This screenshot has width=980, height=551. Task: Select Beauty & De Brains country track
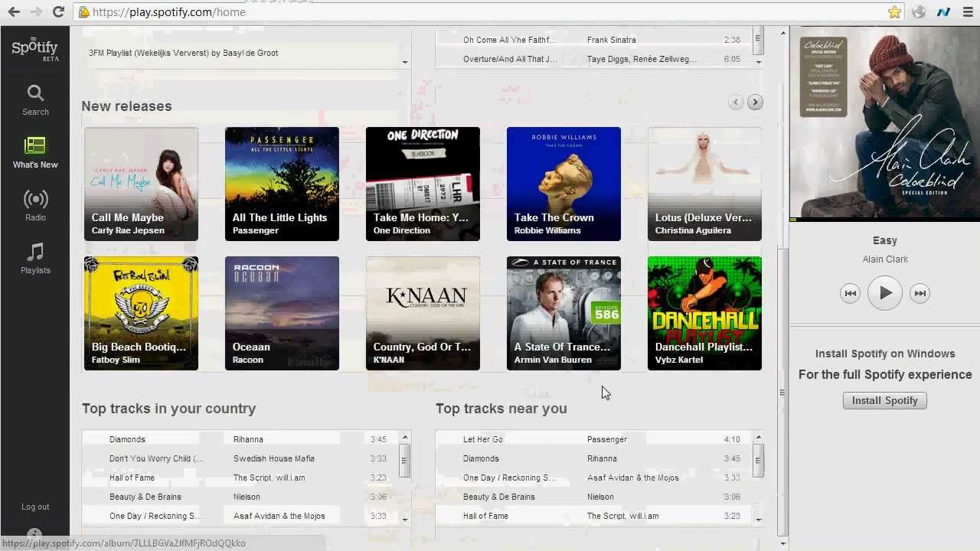click(145, 497)
